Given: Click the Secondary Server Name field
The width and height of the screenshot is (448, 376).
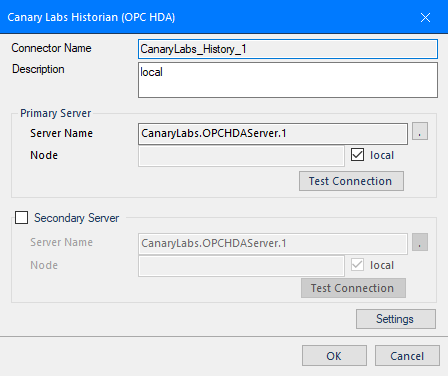Looking at the screenshot, I should click(273, 243).
